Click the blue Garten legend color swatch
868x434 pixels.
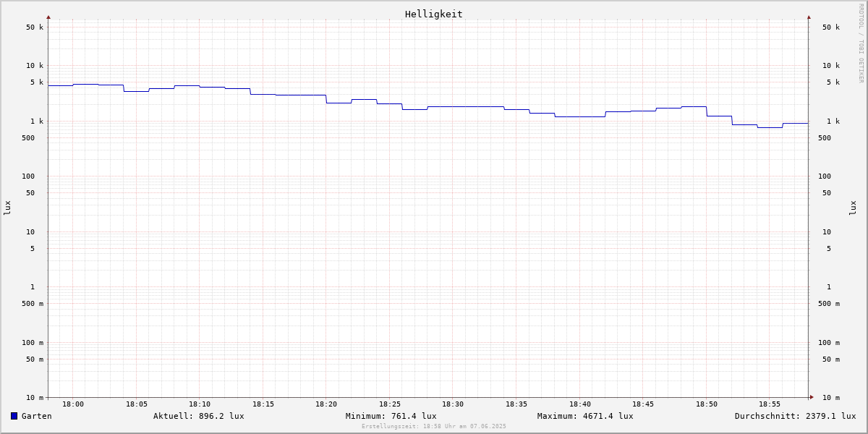click(x=14, y=416)
